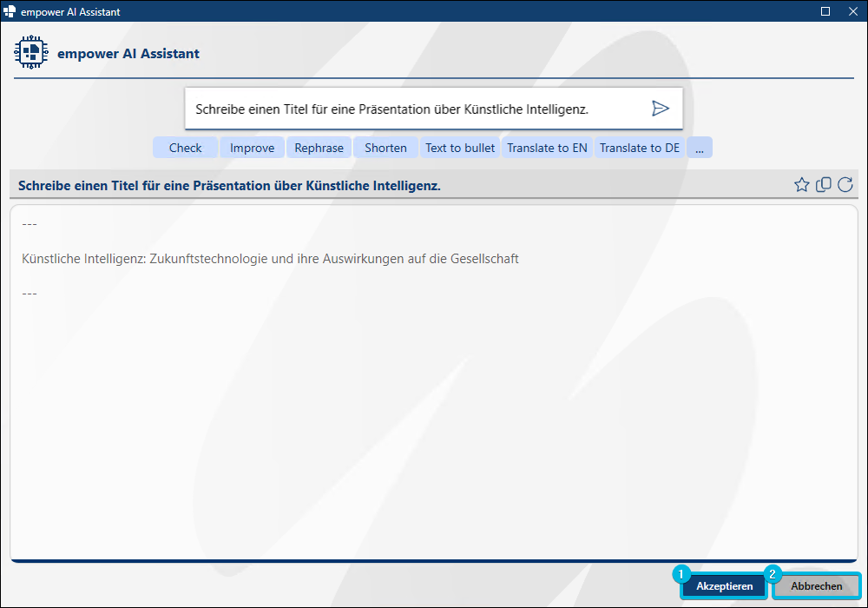Click Translate to EN

[x=547, y=148]
